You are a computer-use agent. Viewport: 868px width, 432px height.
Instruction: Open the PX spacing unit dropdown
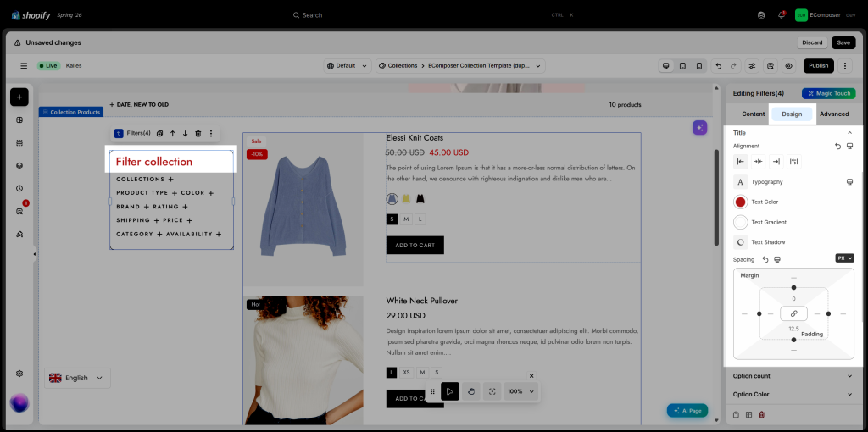845,258
